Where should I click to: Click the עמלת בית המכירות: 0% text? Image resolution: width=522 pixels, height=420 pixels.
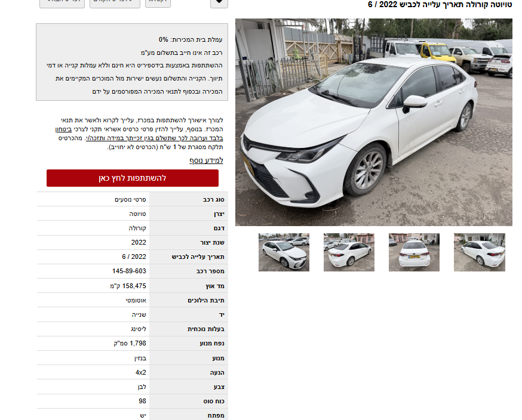click(191, 39)
